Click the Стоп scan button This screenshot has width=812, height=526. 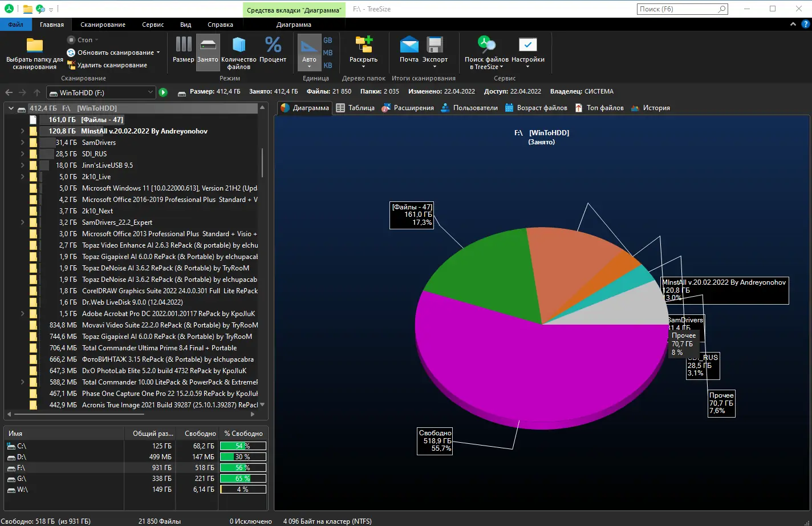(83, 40)
